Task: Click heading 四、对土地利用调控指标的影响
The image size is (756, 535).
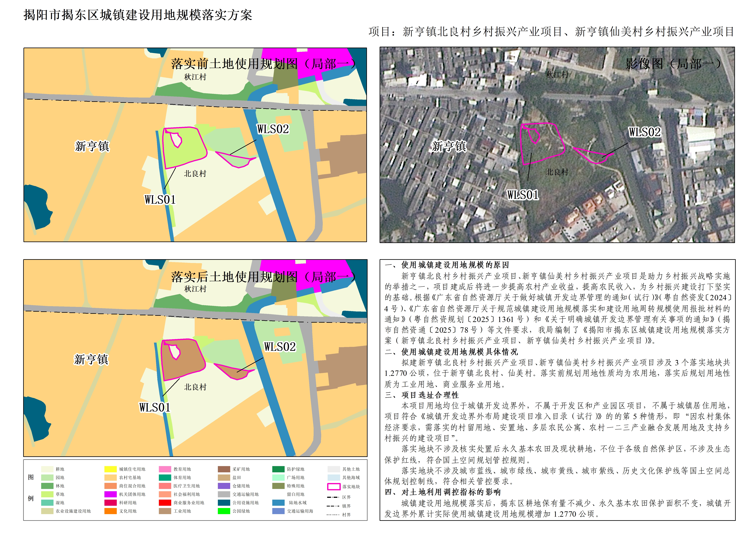Action: click(x=443, y=492)
